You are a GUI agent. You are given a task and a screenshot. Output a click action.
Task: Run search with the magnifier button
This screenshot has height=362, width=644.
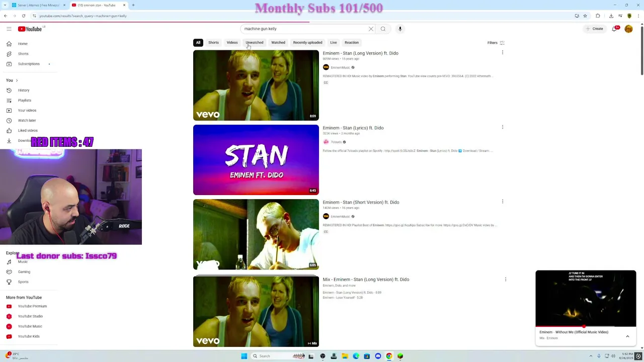tap(383, 29)
